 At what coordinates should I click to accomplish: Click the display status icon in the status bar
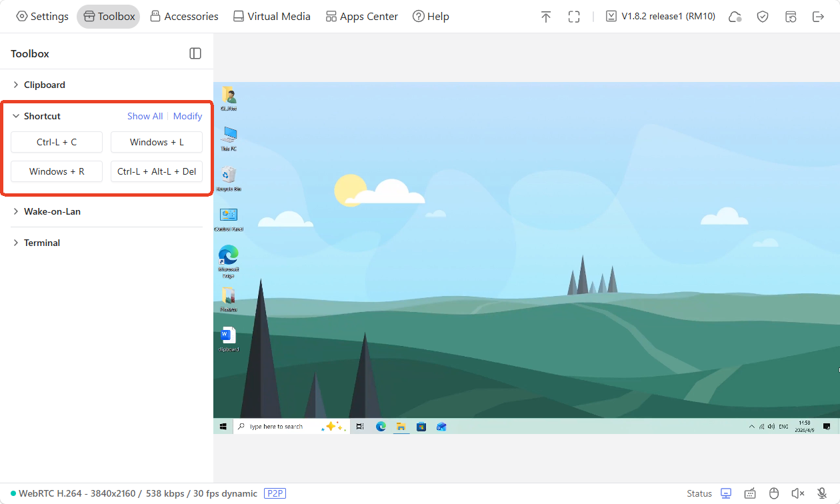(726, 493)
